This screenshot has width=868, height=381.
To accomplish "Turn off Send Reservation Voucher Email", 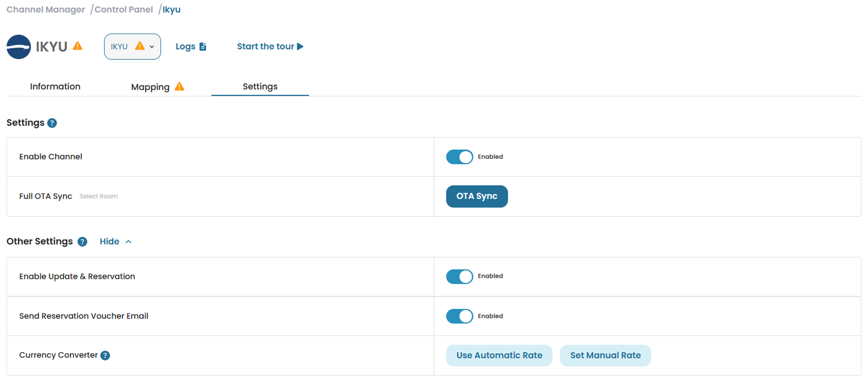I will coord(459,317).
